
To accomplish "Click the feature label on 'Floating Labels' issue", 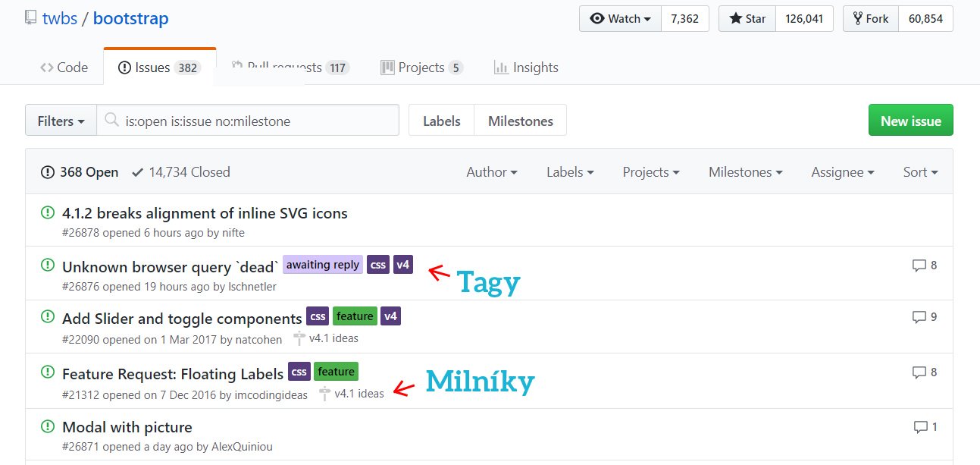I will click(x=336, y=372).
